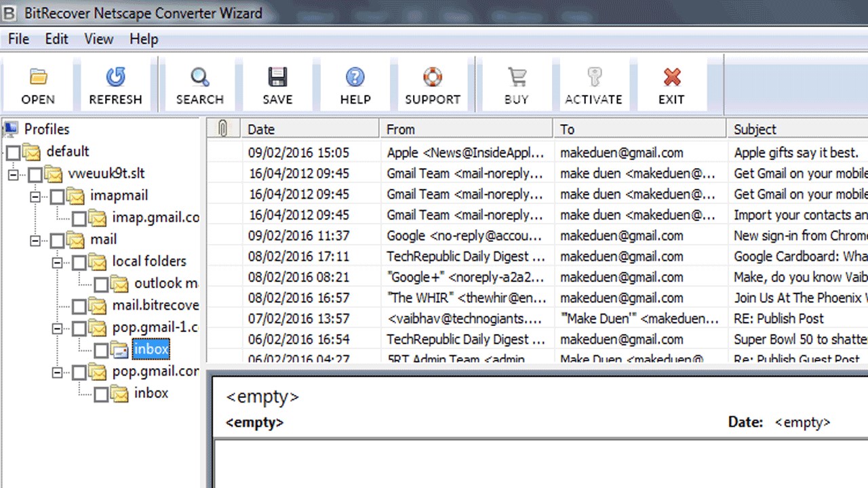
Task: Select TechRepublic email dated 08/02/2016 17:11
Action: click(x=537, y=256)
